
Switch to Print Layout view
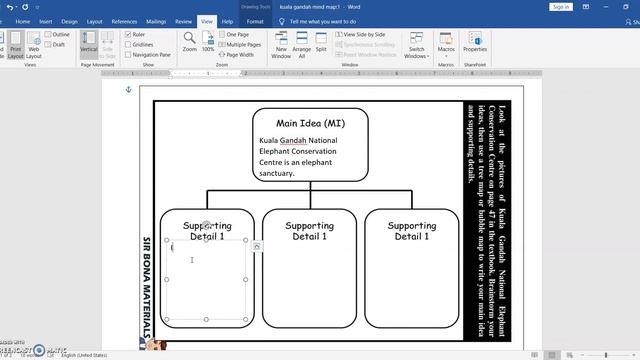point(16,45)
